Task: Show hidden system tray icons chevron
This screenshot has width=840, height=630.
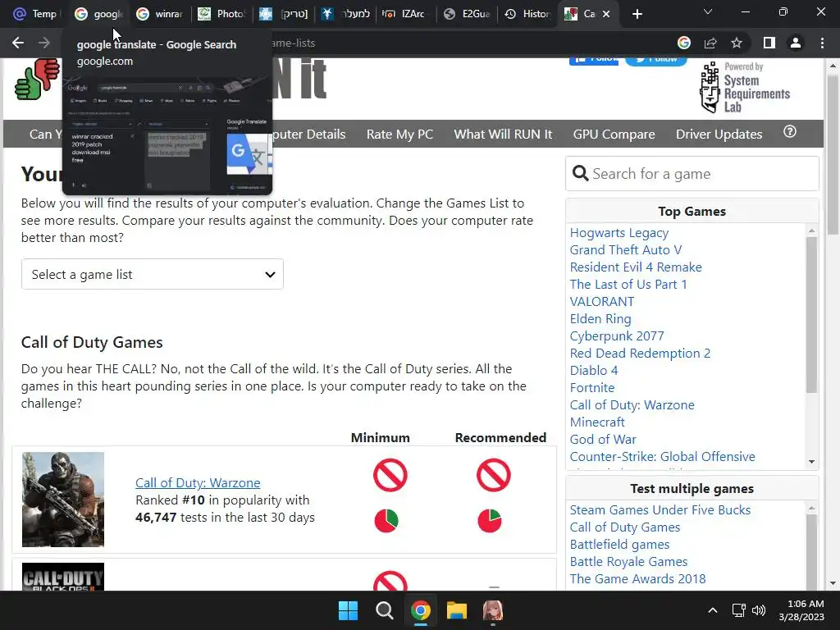Action: 713,610
